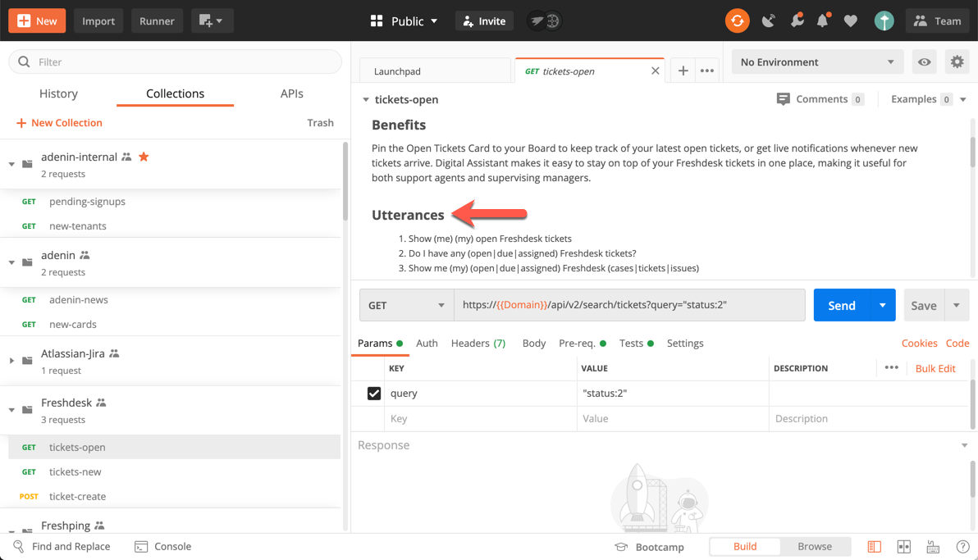Screen dimensions: 978x560
Task: Click the star on adenin-internal collection
Action: tap(144, 157)
